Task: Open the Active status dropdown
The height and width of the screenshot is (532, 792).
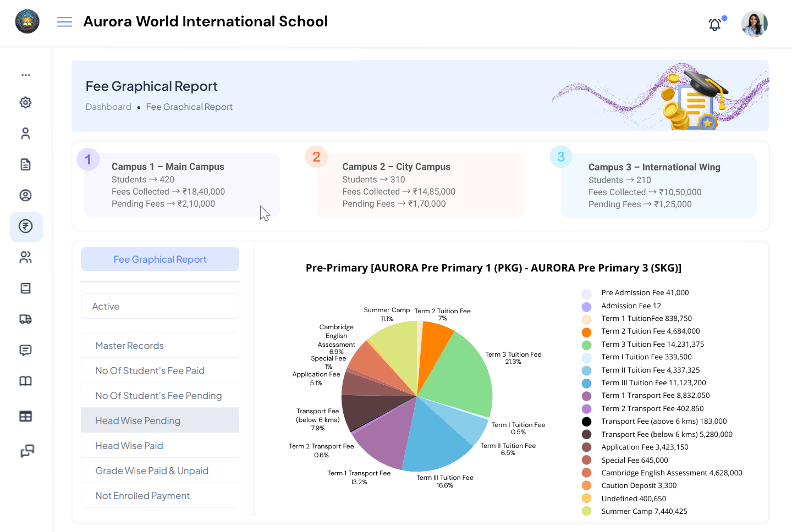Action: pyautogui.click(x=159, y=306)
